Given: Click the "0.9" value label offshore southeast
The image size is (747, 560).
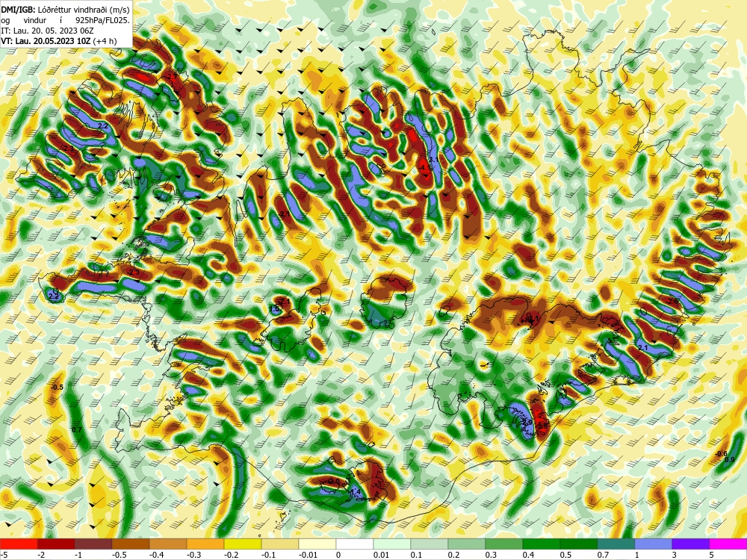Looking at the screenshot, I should (x=729, y=459).
